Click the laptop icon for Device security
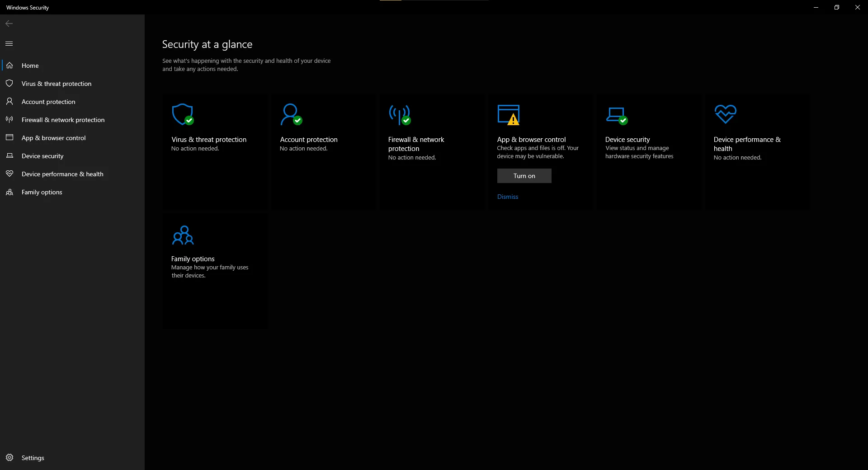 (9, 155)
